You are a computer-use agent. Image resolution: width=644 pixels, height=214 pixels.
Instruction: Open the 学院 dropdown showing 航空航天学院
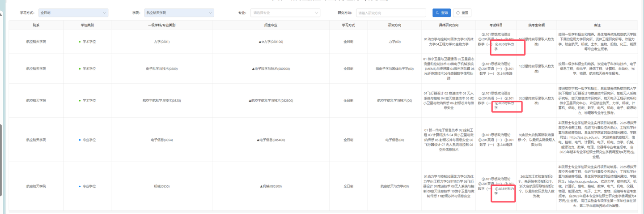pyautogui.click(x=179, y=13)
